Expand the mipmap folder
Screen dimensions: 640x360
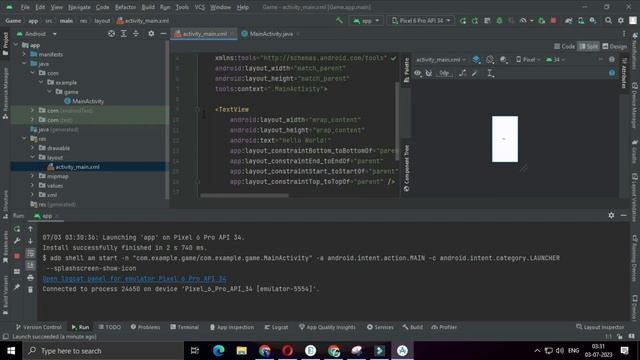32,176
